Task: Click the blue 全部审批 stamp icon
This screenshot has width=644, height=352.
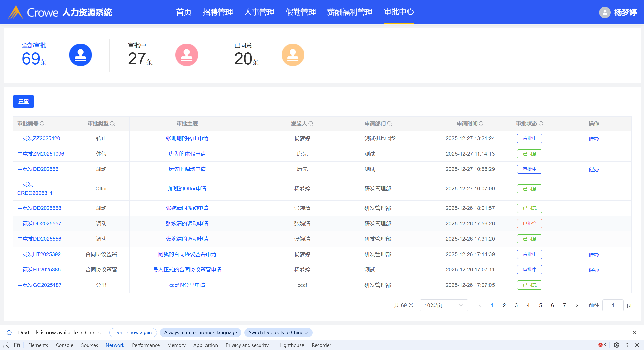Action: point(80,55)
